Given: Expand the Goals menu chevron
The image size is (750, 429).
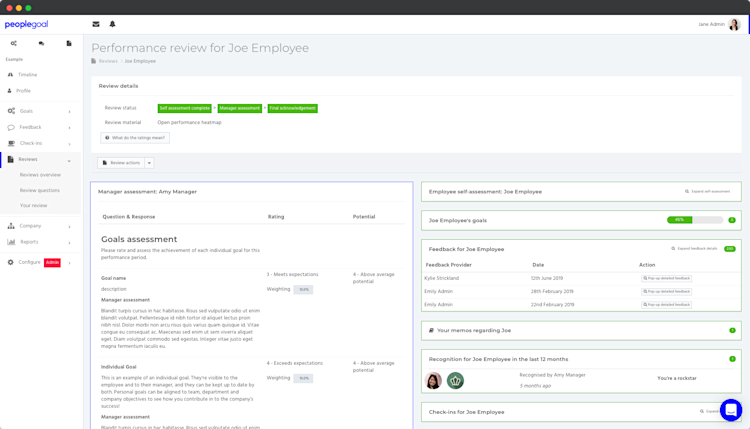Looking at the screenshot, I should coord(69,111).
